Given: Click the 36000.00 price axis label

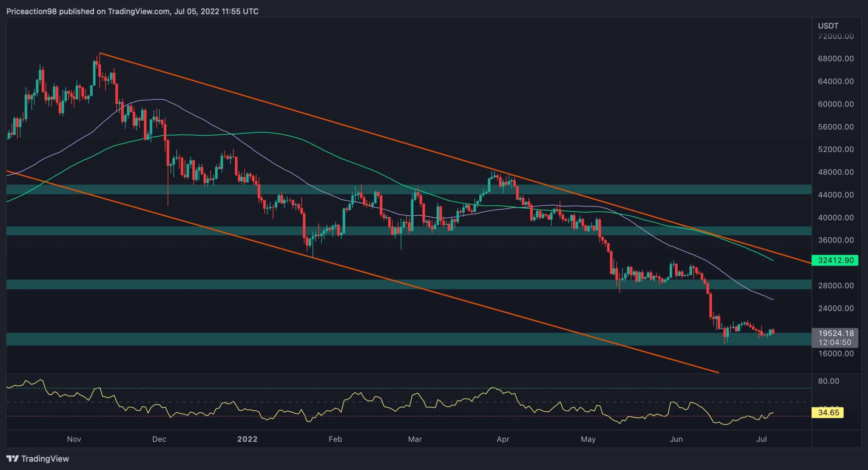Looking at the screenshot, I should (836, 240).
